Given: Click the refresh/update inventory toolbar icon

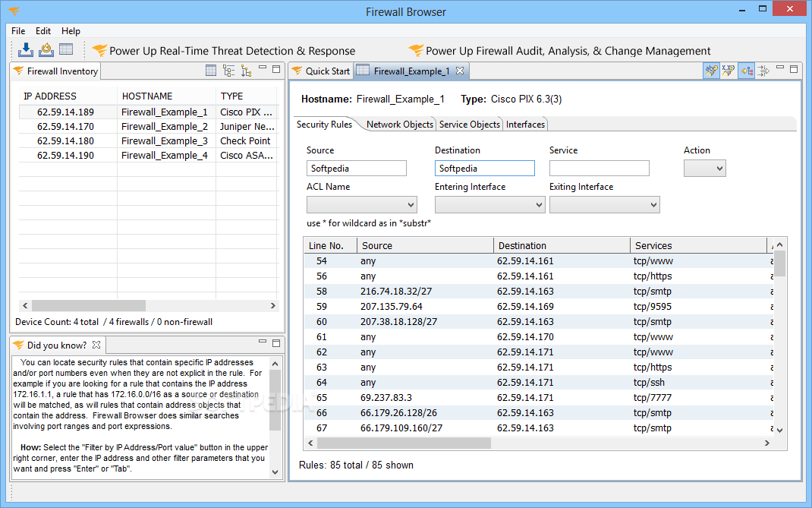Looking at the screenshot, I should click(46, 50).
